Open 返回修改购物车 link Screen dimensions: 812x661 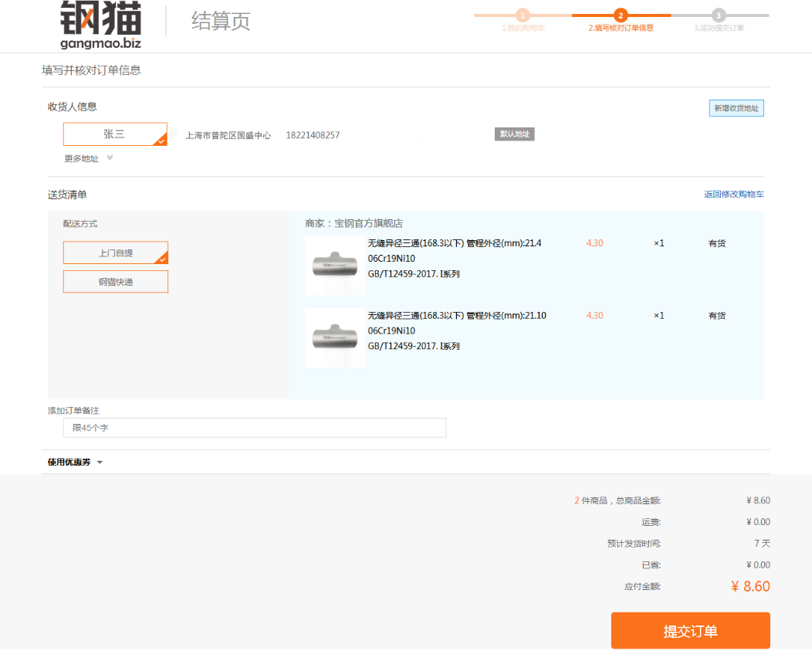[x=733, y=195]
